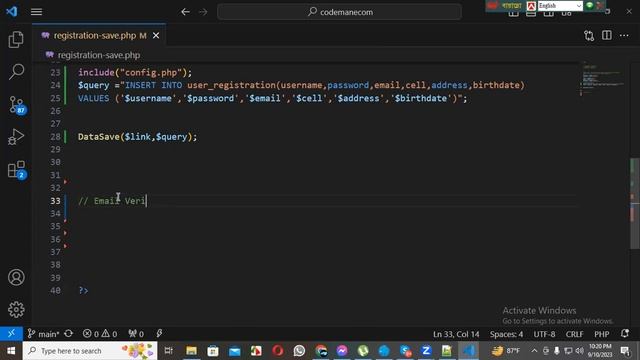Change end of line via CRLF

[x=574, y=334]
